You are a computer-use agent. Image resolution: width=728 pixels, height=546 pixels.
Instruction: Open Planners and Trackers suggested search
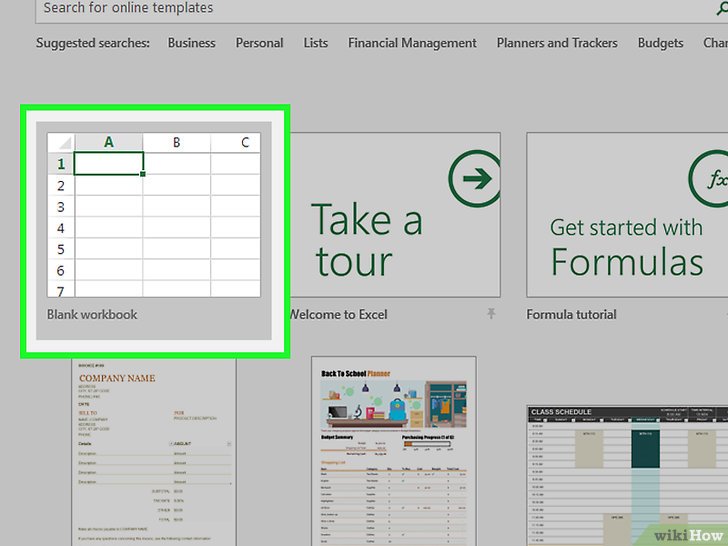coord(557,43)
